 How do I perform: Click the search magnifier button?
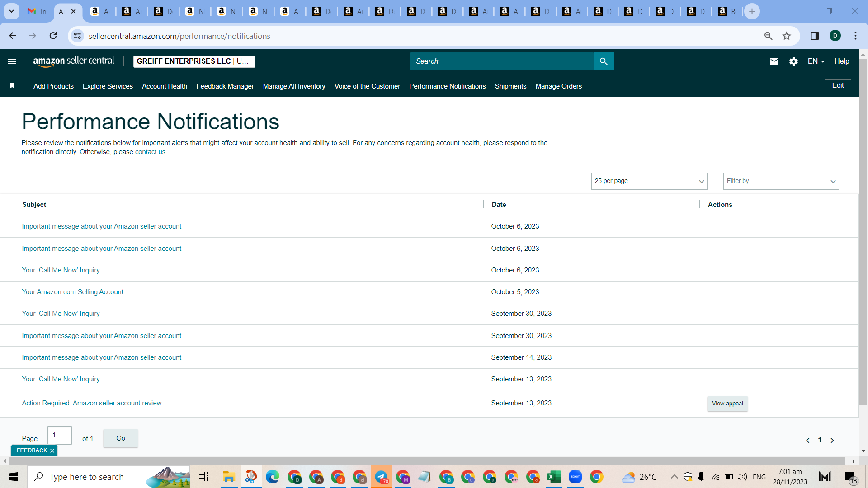click(604, 61)
